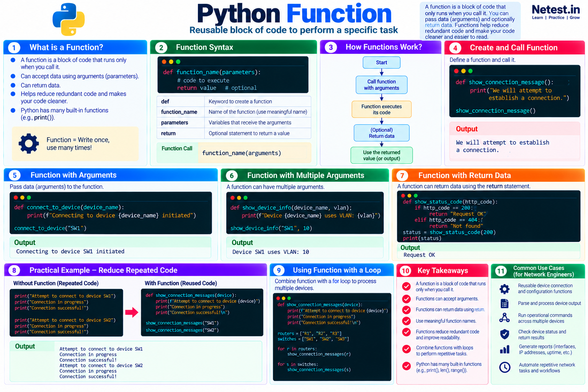
Task: Click the 'Python Function' main title
Action: click(x=294, y=14)
